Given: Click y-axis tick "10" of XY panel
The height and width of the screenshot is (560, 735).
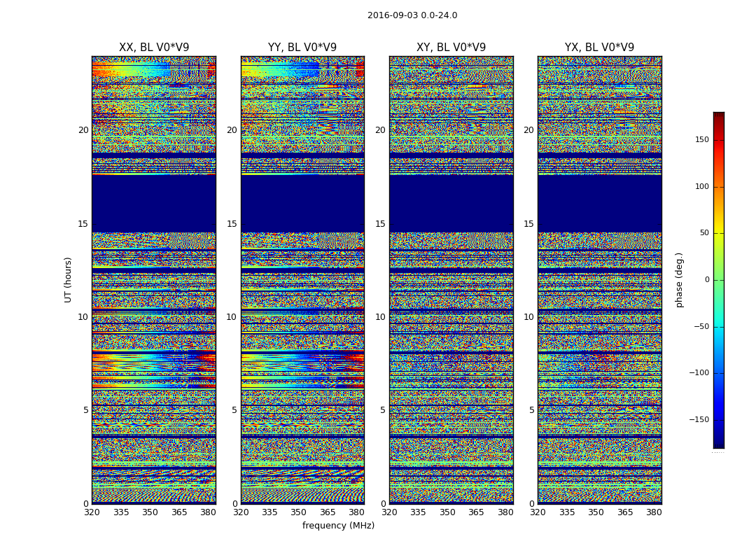Looking at the screenshot, I should click(x=380, y=317).
